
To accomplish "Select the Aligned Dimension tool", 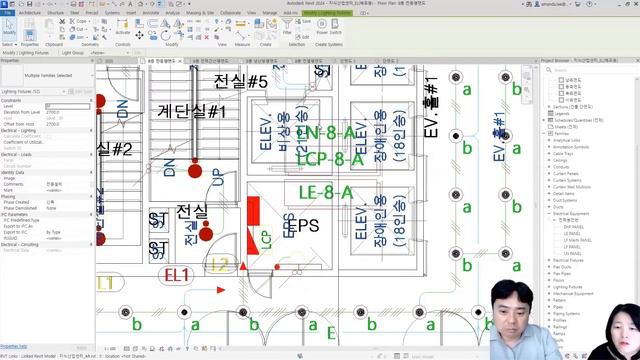I will point(241,36).
